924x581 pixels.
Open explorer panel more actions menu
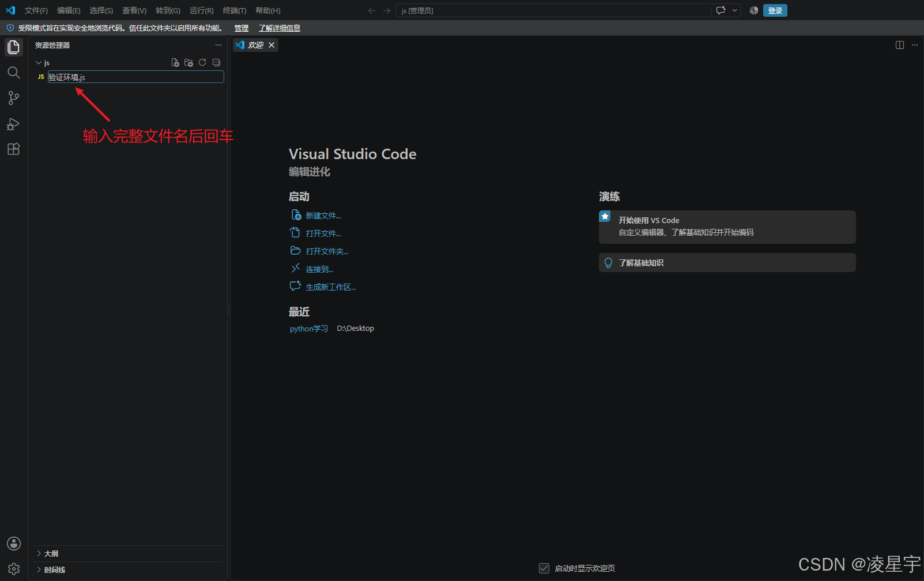tap(218, 45)
